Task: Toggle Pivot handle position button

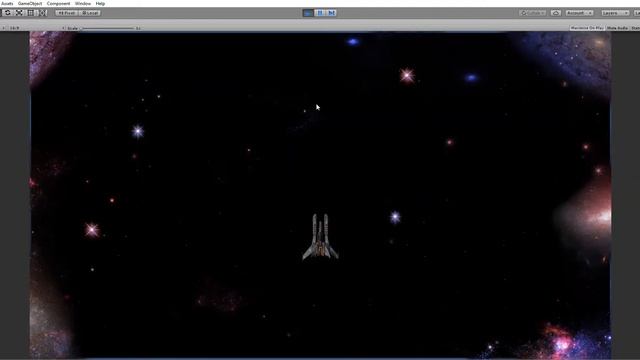Action: point(67,13)
